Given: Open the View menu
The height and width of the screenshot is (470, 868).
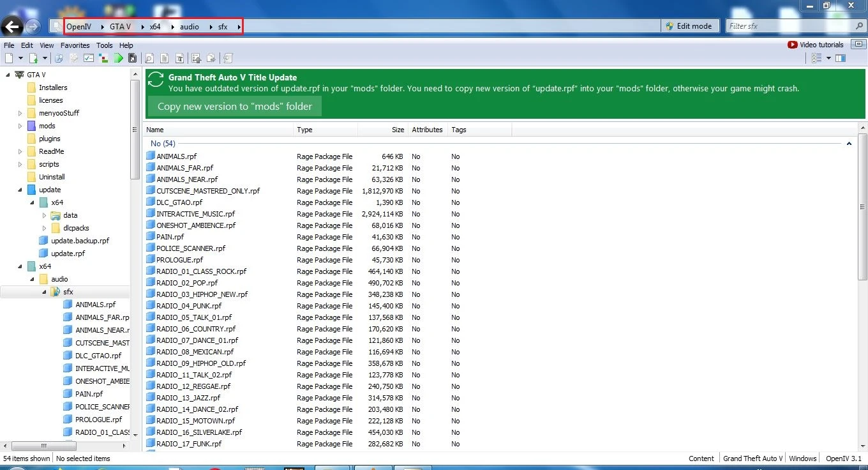Looking at the screenshot, I should coord(47,45).
